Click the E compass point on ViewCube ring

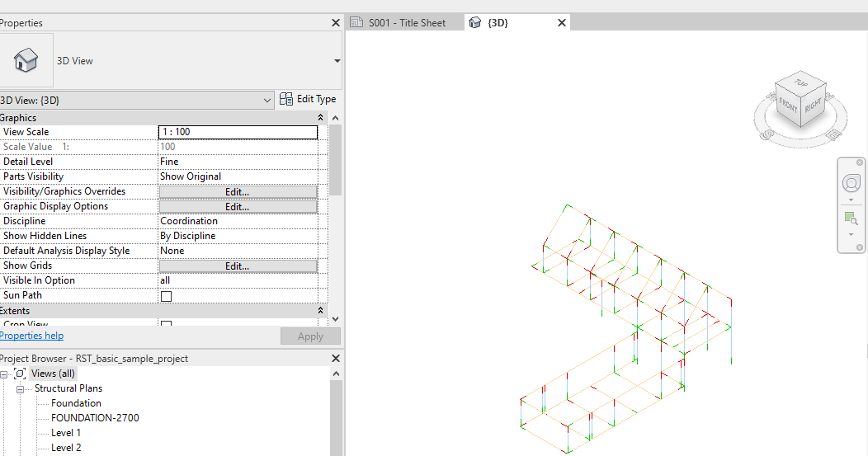click(x=833, y=135)
